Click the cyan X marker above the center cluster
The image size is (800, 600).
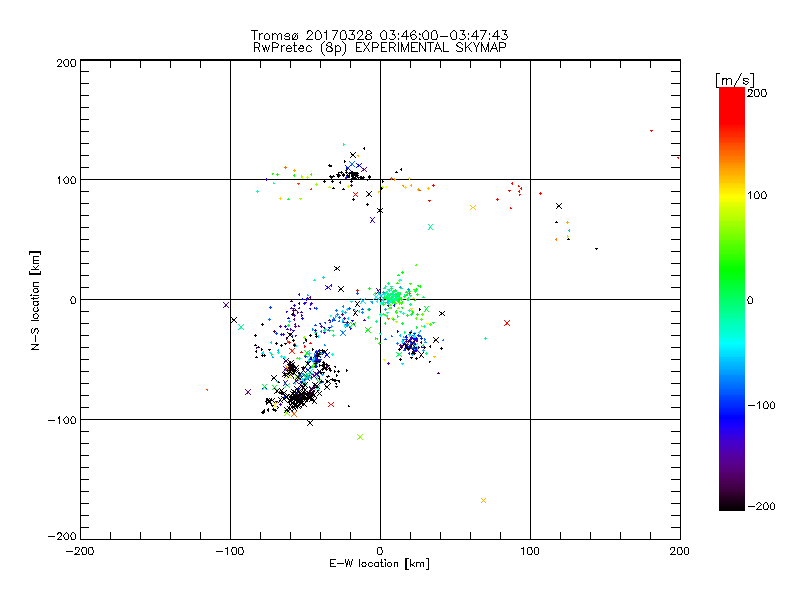click(431, 227)
